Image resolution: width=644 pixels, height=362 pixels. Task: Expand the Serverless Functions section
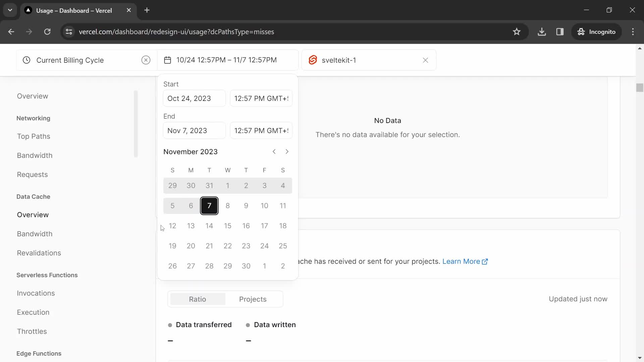pos(47,275)
